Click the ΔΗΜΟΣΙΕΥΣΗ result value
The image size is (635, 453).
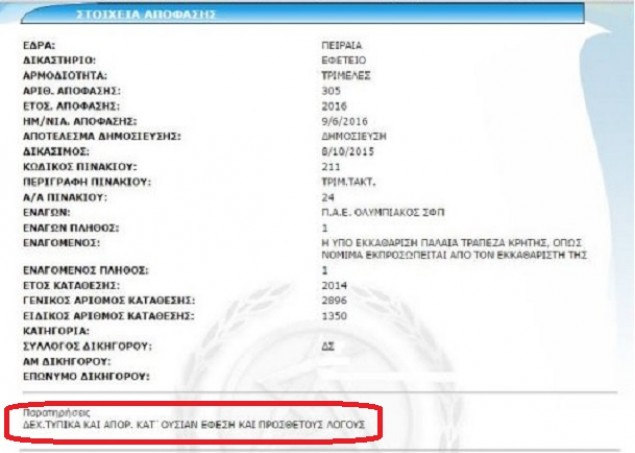tap(354, 136)
